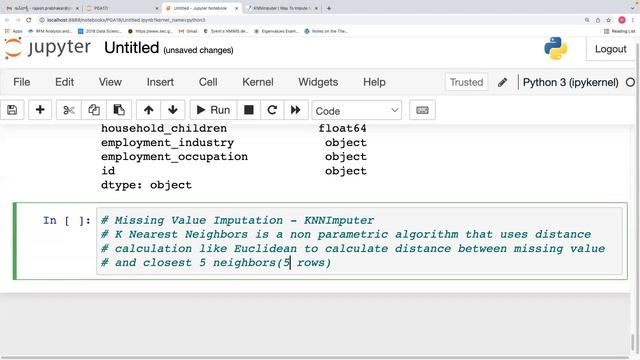The height and width of the screenshot is (360, 640).
Task: Open the View menu
Action: point(110,82)
